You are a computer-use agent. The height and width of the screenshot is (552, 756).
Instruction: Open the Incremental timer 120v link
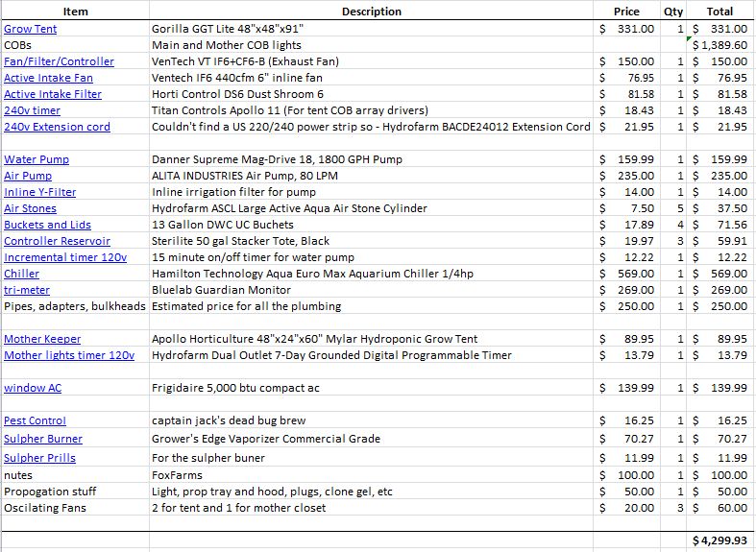tap(65, 257)
